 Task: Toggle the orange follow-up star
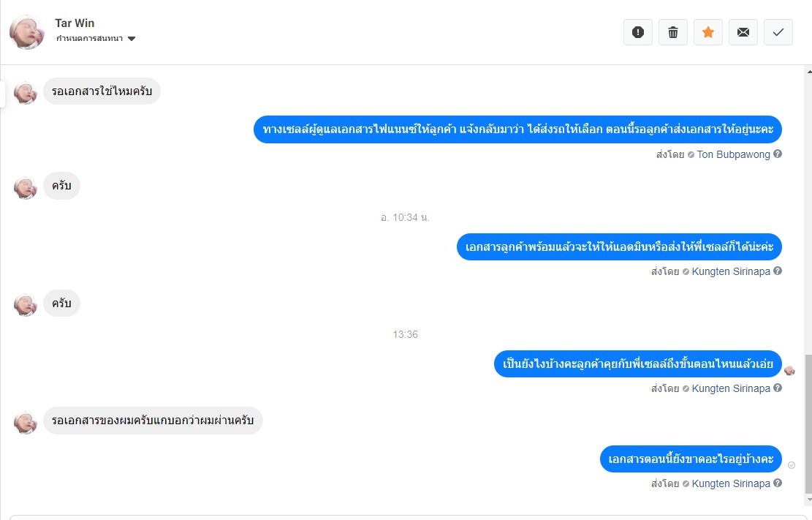click(x=708, y=32)
